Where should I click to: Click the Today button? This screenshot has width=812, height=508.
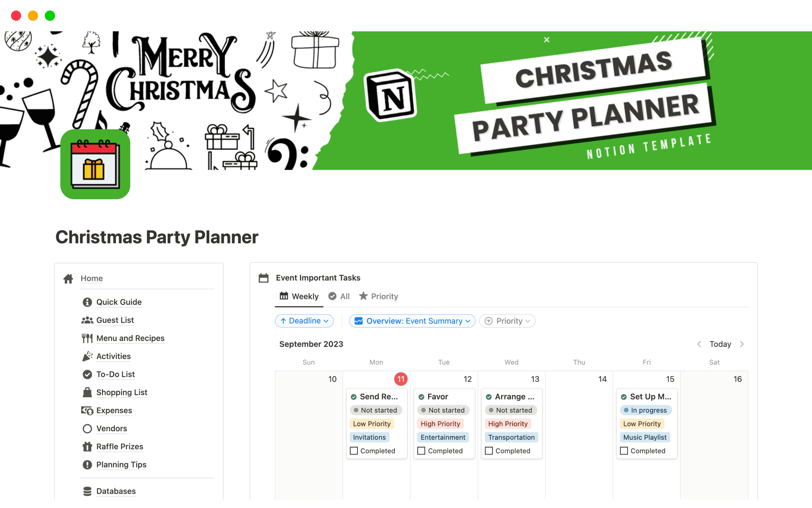(x=720, y=344)
